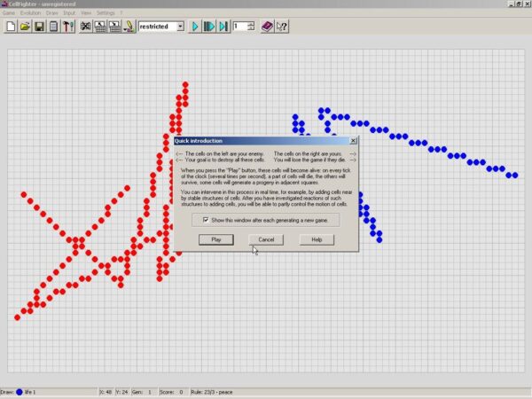Image resolution: width=532 pixels, height=399 pixels.
Task: Click the speed value spinner arrows
Action: [x=252, y=27]
